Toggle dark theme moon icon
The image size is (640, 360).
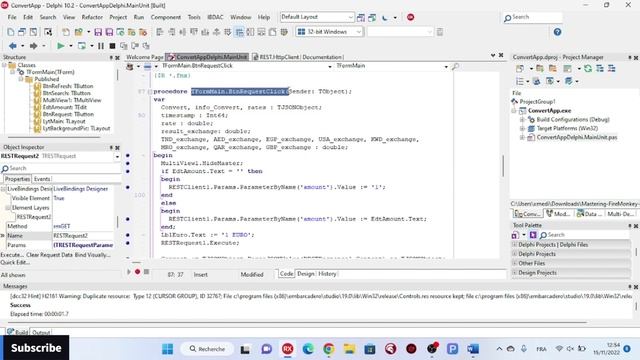pos(385,17)
